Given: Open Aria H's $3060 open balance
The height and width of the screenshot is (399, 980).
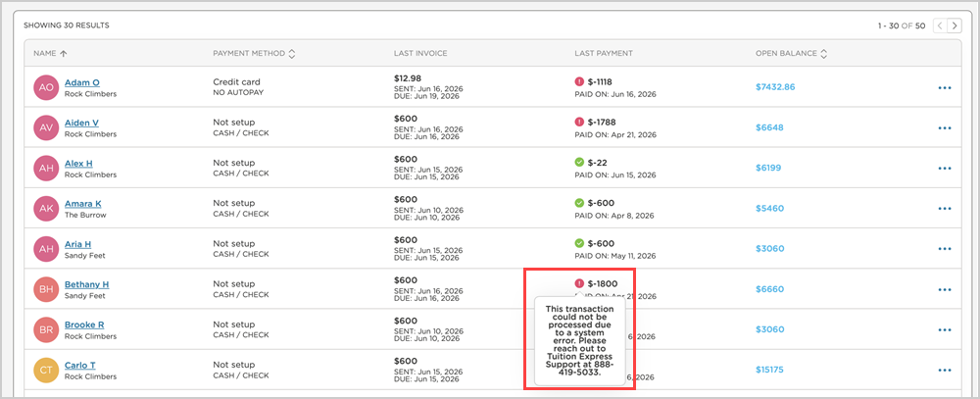Looking at the screenshot, I should pos(770,248).
